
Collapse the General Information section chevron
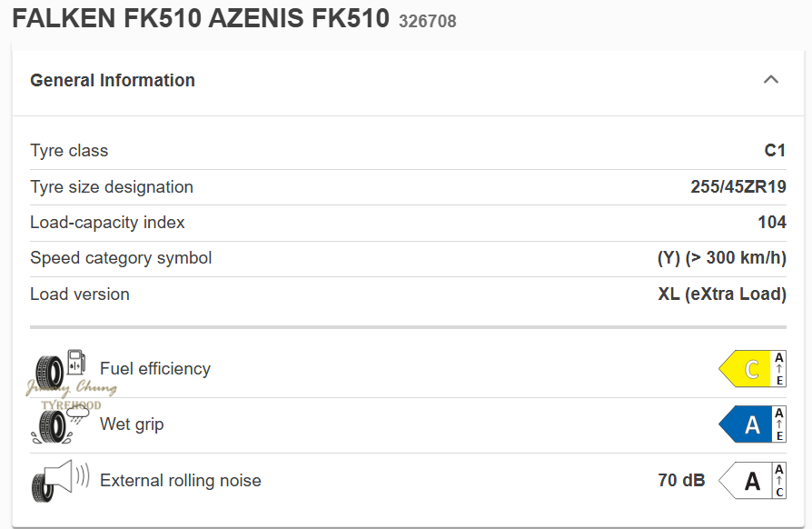point(771,79)
